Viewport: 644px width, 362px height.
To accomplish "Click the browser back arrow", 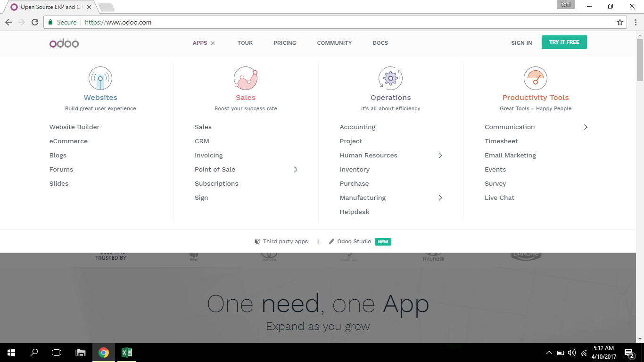I will pos(8,22).
